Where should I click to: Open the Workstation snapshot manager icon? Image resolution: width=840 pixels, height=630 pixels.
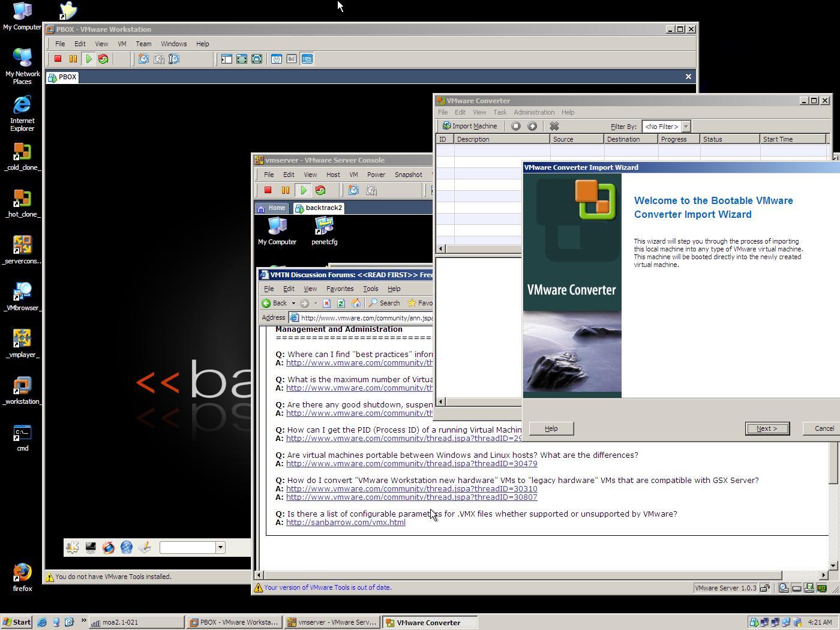174,59
